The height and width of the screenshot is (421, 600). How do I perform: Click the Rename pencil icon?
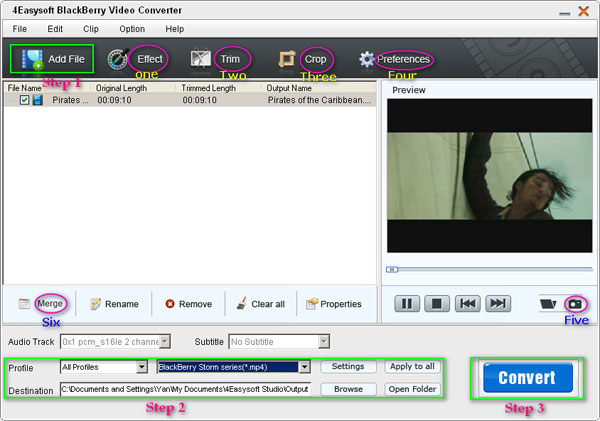[x=95, y=304]
